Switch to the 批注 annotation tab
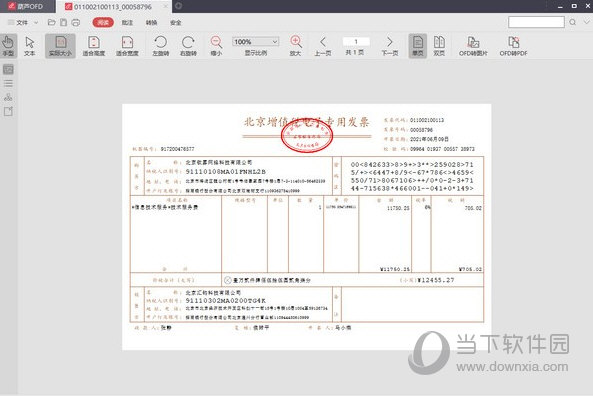 (127, 22)
